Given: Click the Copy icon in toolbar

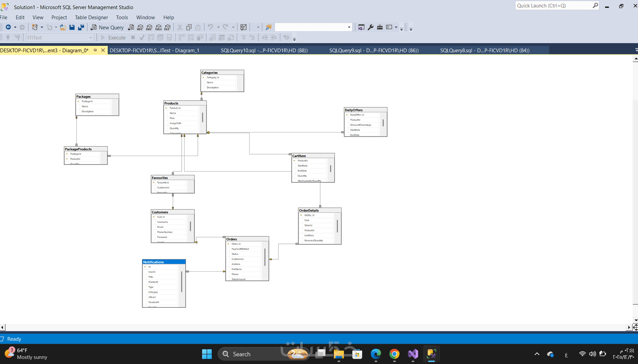Looking at the screenshot, I should tap(189, 27).
